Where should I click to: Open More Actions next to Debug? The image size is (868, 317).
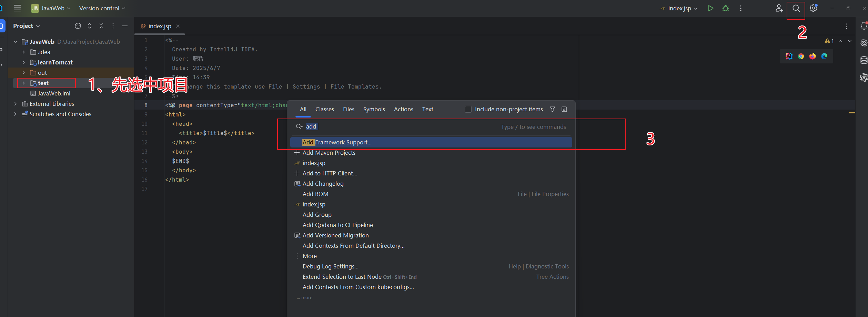click(x=741, y=8)
